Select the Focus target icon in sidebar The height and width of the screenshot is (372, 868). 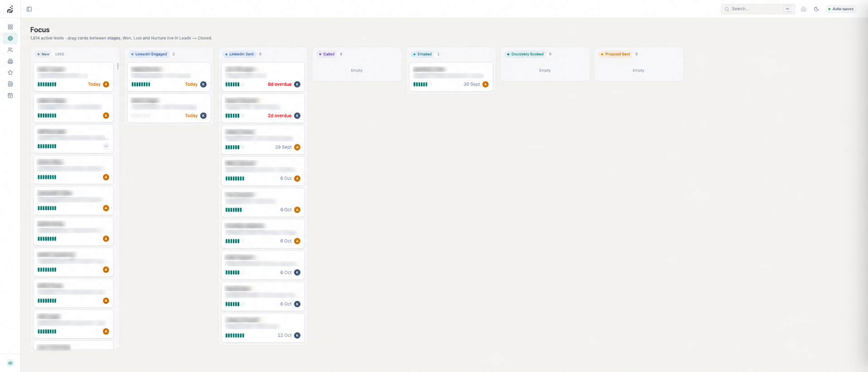pyautogui.click(x=10, y=39)
